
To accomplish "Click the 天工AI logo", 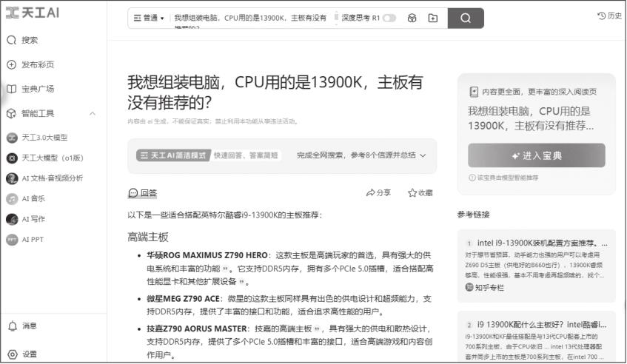I will click(33, 13).
